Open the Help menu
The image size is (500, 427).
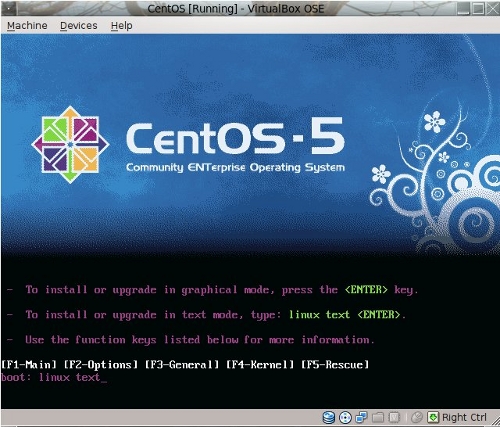(x=122, y=25)
